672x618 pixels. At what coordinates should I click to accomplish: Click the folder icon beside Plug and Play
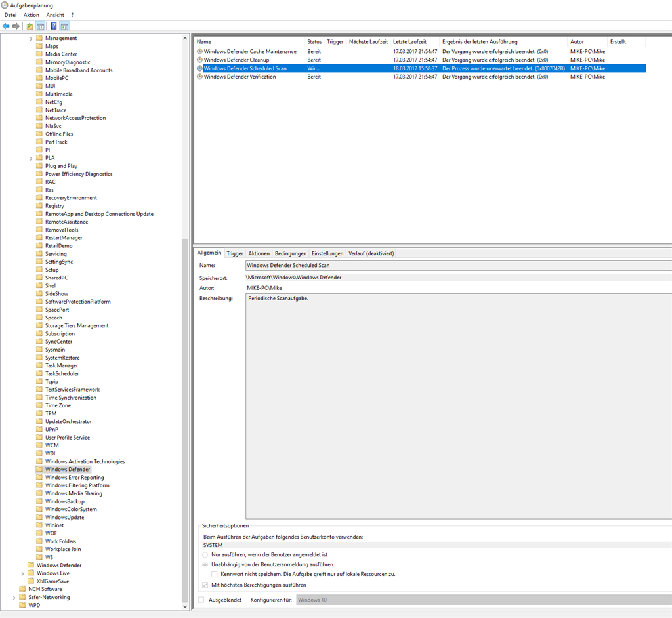[39, 166]
